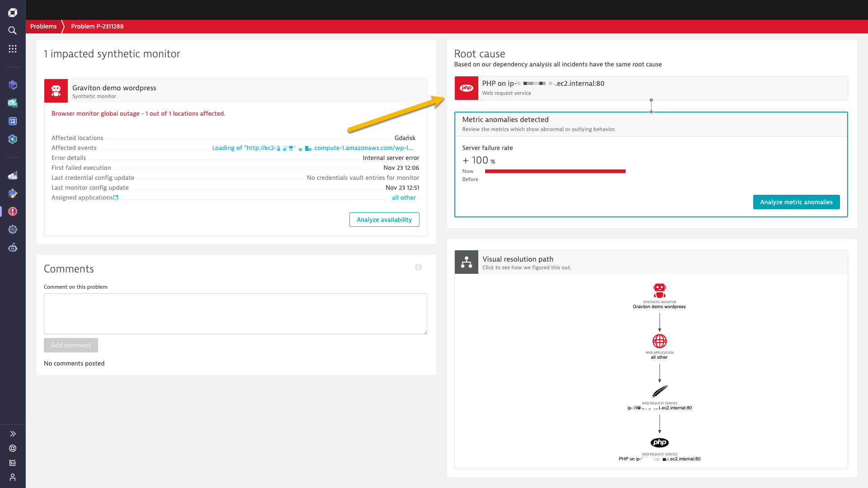
Task: Expand the sidebar with double chevron
Action: pyautogui.click(x=13, y=434)
